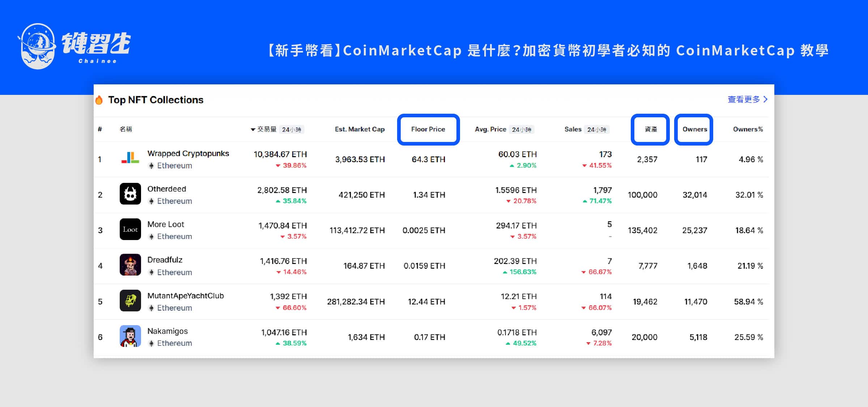Click the Ethereum icon under Nakamigos
This screenshot has width=868, height=407.
151,343
